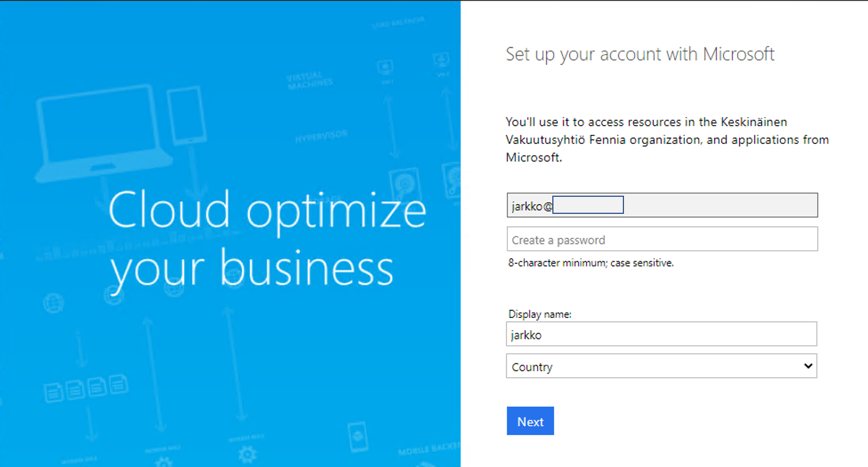Click the mobile phone icon near Mobile Backend
Image resolution: width=868 pixels, height=467 pixels.
tap(358, 437)
